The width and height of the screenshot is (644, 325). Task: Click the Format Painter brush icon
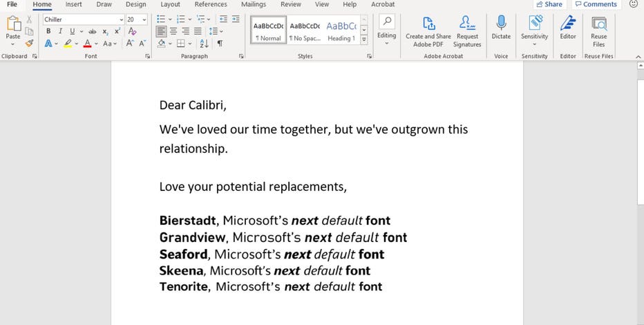click(x=29, y=43)
